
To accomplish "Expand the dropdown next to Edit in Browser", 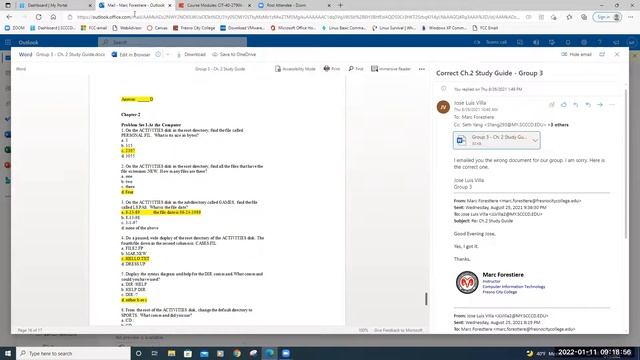I will click(x=168, y=54).
